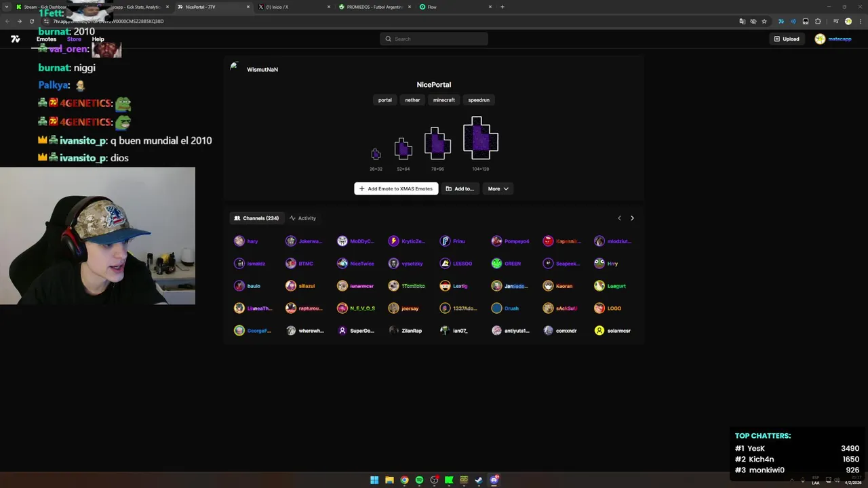Screen dimensions: 868x488
Task: Open channel Pompeyo4
Action: point(511,241)
